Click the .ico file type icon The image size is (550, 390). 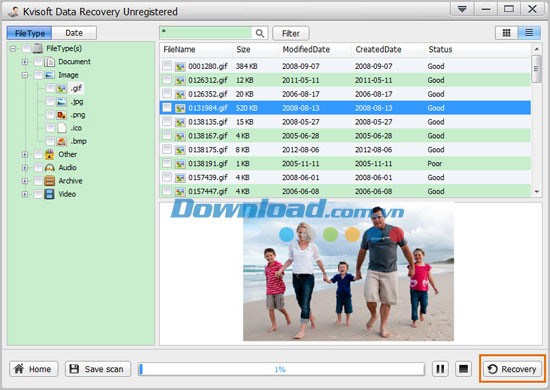(61, 128)
